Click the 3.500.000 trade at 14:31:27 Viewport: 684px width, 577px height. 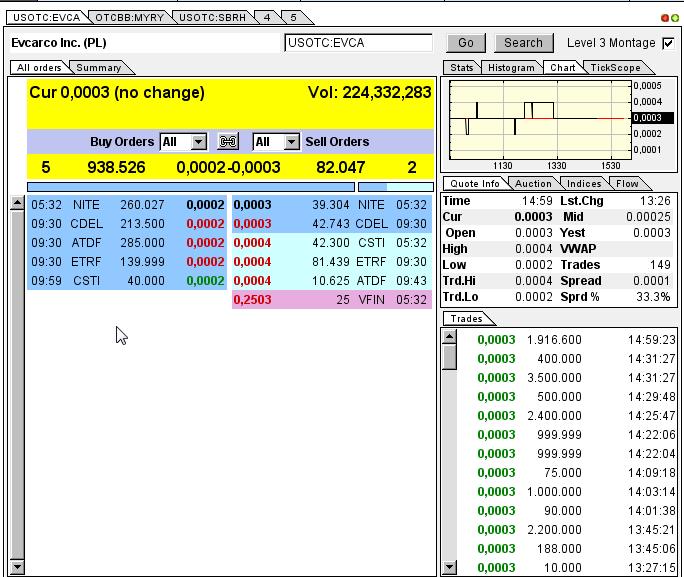tap(567, 378)
